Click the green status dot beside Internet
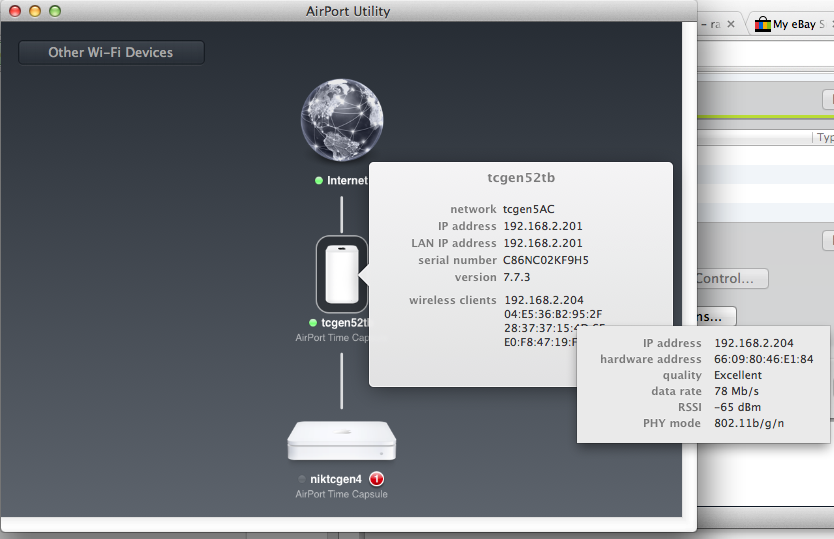 [319, 180]
